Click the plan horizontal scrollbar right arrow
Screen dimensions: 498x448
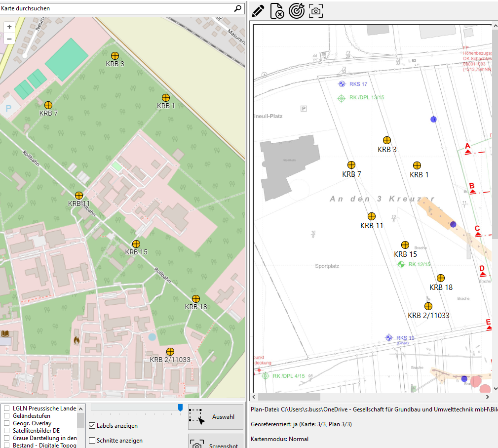coord(488,397)
